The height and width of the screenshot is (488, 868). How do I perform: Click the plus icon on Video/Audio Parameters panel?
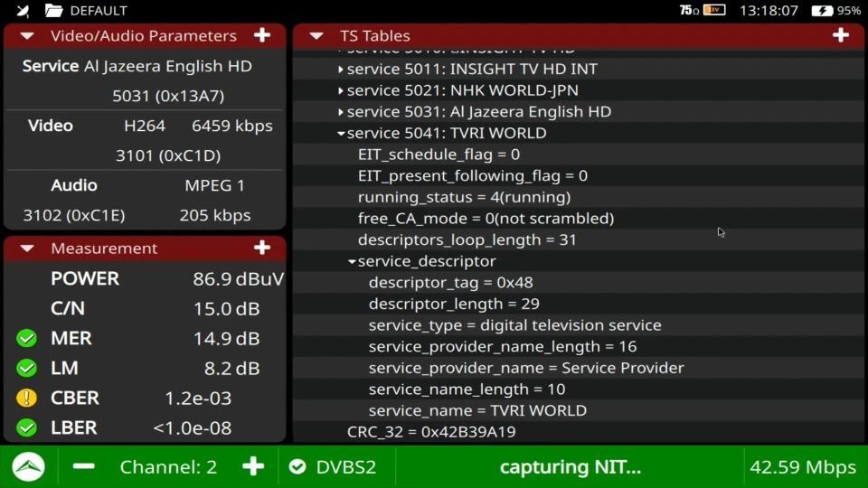pos(262,35)
